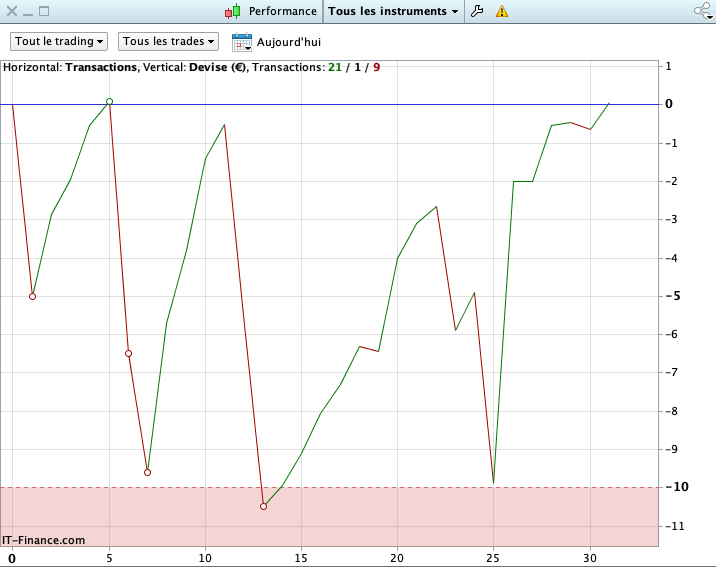Click the '-11' value on vertical axis
This screenshot has width=716, height=570.
pos(675,526)
